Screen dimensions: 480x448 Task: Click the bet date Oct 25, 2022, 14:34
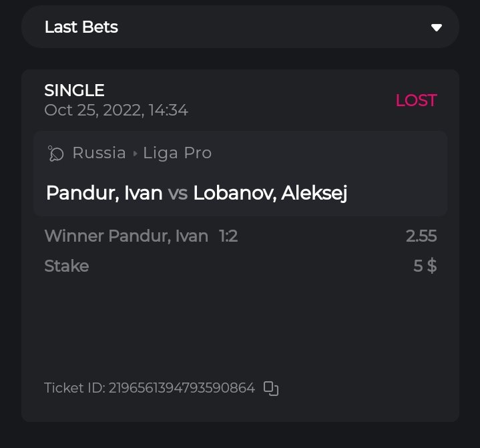pos(115,110)
